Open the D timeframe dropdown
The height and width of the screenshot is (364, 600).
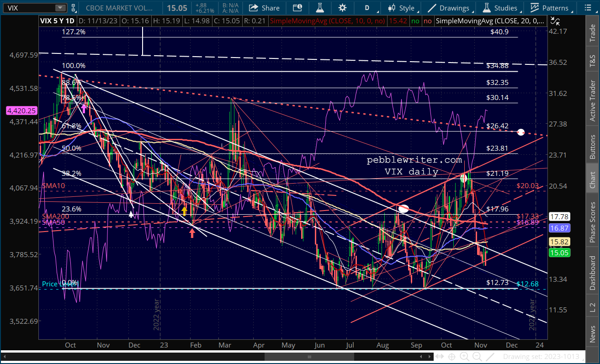(366, 8)
